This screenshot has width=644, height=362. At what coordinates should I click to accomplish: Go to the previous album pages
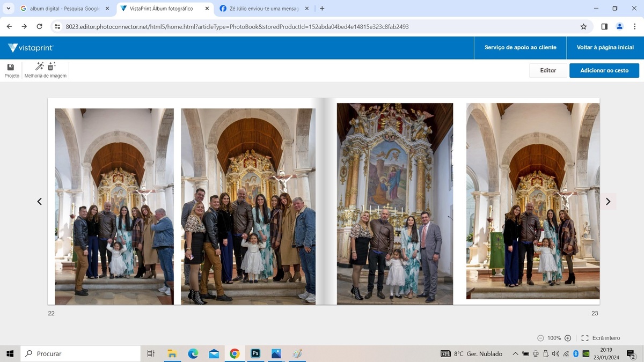coord(39,202)
